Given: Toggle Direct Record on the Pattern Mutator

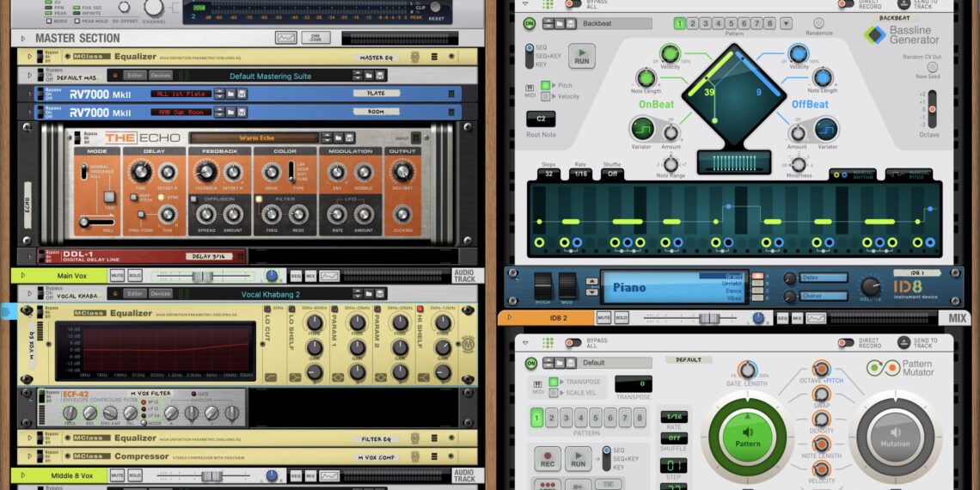Looking at the screenshot, I should point(846,342).
